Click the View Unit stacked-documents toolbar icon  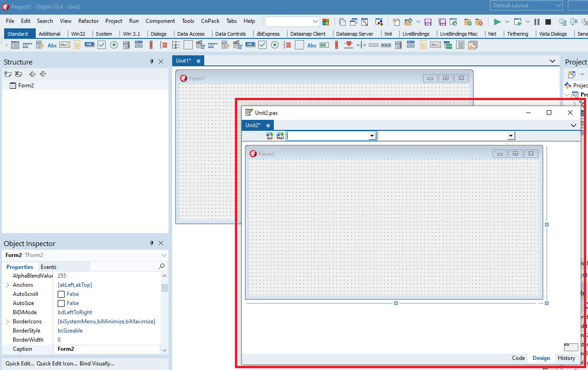343,21
